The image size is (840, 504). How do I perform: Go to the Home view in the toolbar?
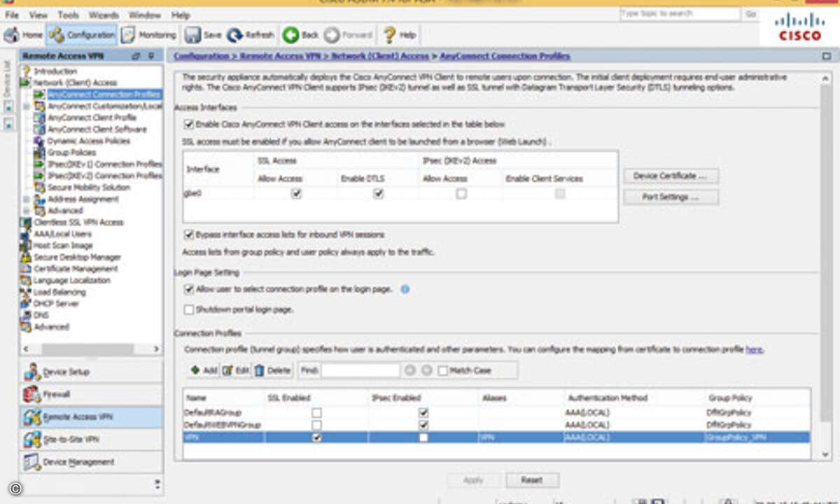(x=23, y=34)
